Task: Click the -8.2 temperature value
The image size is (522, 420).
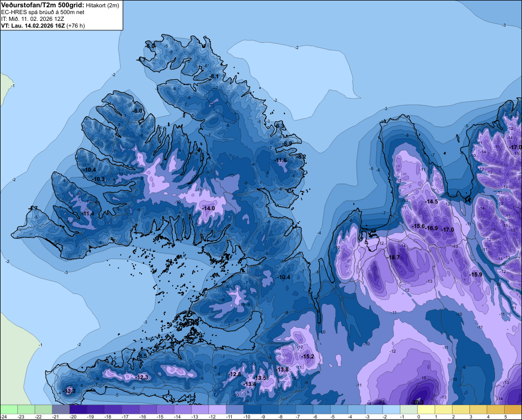Action: click(x=302, y=157)
